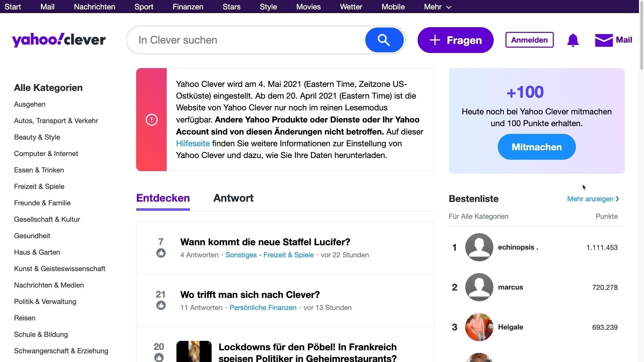Screen dimensions: 644x362
Task: Select Nachrichten & Medien category
Action: [x=49, y=285]
